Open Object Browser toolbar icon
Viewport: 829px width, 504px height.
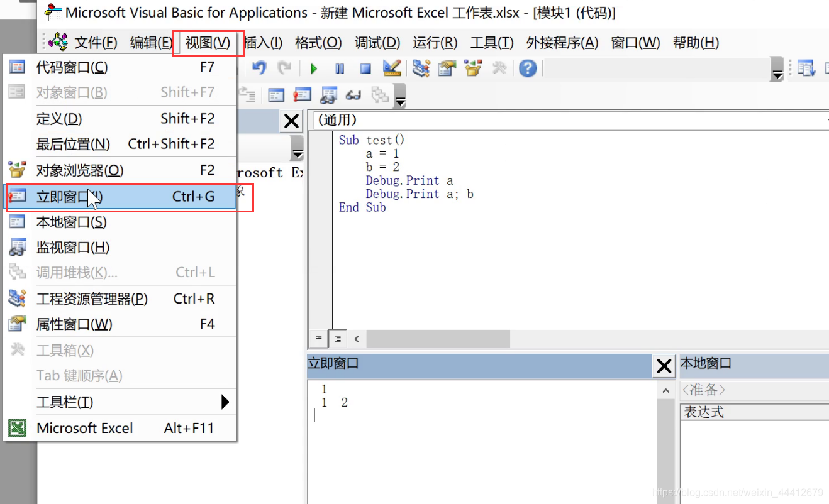[473, 68]
